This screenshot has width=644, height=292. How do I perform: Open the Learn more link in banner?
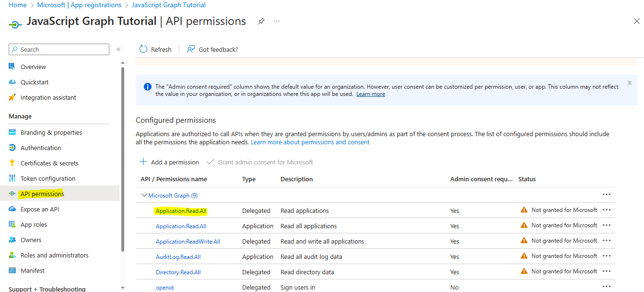[x=371, y=94]
